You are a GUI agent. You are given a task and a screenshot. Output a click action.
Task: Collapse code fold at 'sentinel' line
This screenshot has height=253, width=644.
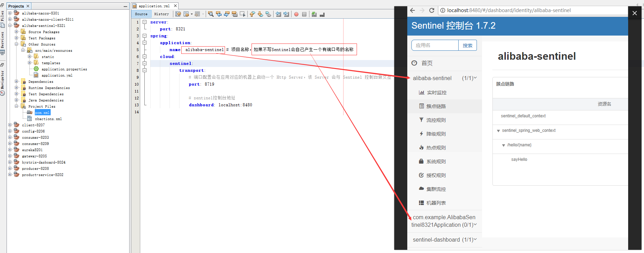point(145,64)
